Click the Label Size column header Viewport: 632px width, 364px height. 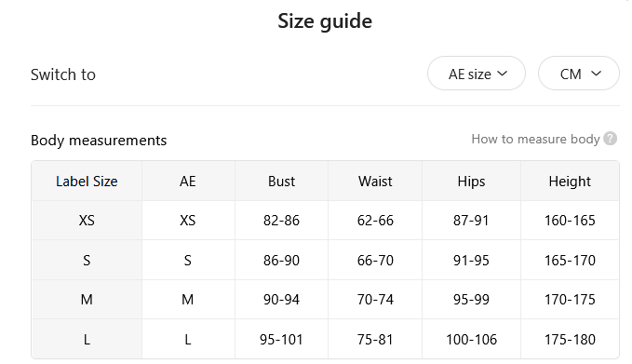(x=87, y=181)
